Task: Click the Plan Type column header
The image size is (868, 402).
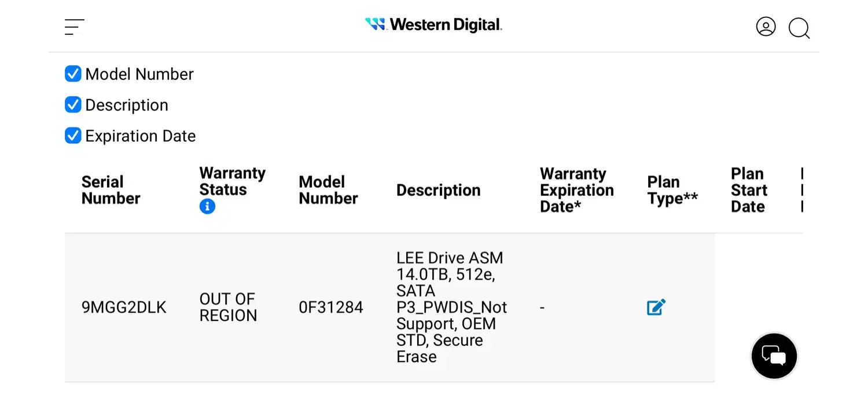Action: [x=672, y=190]
